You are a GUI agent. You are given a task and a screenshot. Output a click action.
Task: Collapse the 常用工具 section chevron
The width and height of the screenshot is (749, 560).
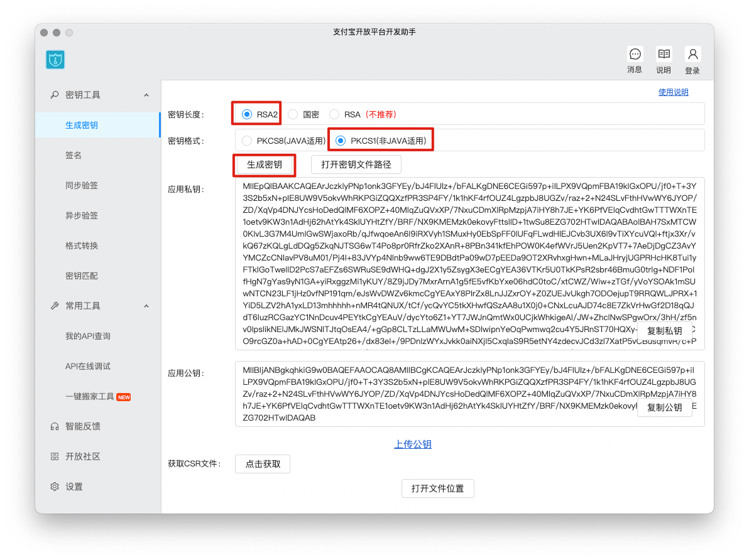click(146, 306)
